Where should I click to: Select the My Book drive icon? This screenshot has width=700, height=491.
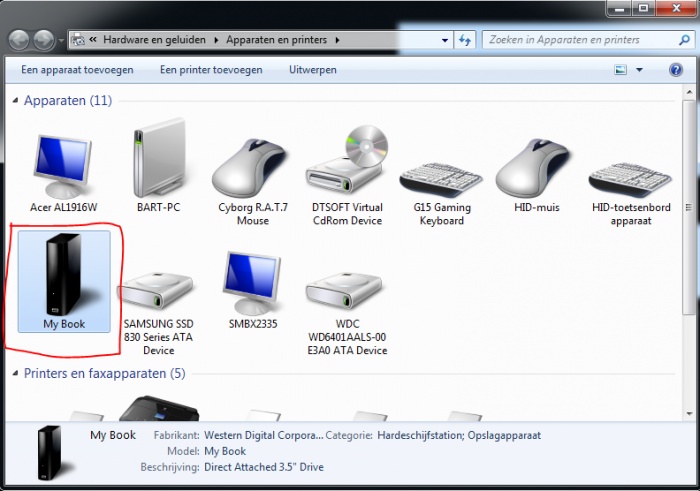[64, 274]
